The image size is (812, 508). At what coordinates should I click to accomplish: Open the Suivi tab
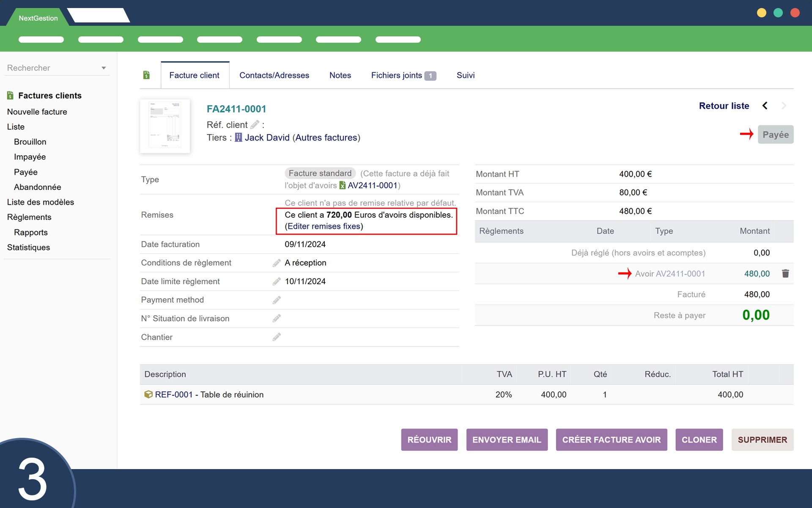click(465, 75)
